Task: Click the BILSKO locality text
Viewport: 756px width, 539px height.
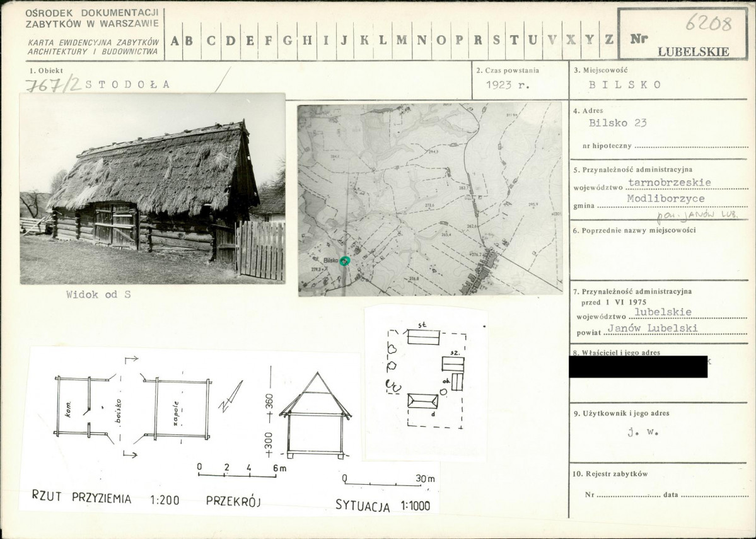Action: point(625,85)
